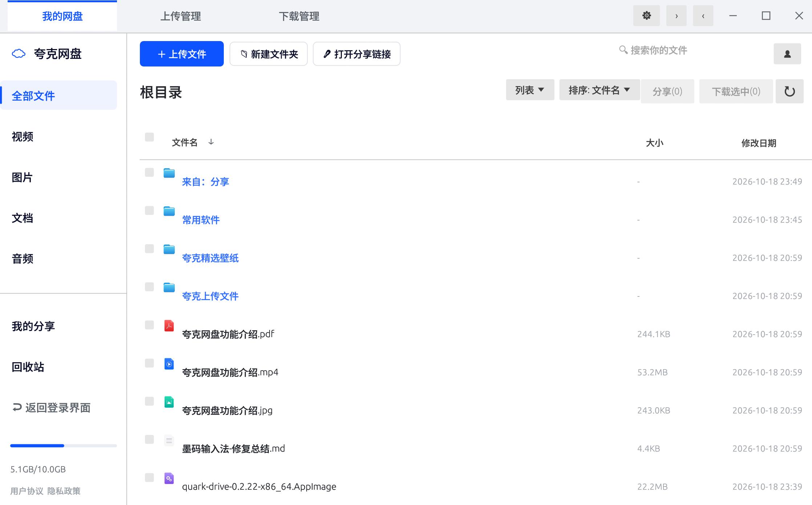This screenshot has height=505, width=812.
Task: Click folder icon for 夸克精选壁纸
Action: point(169,249)
